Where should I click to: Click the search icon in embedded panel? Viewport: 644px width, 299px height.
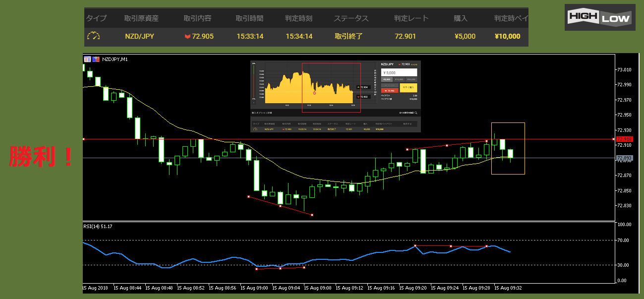(416, 113)
